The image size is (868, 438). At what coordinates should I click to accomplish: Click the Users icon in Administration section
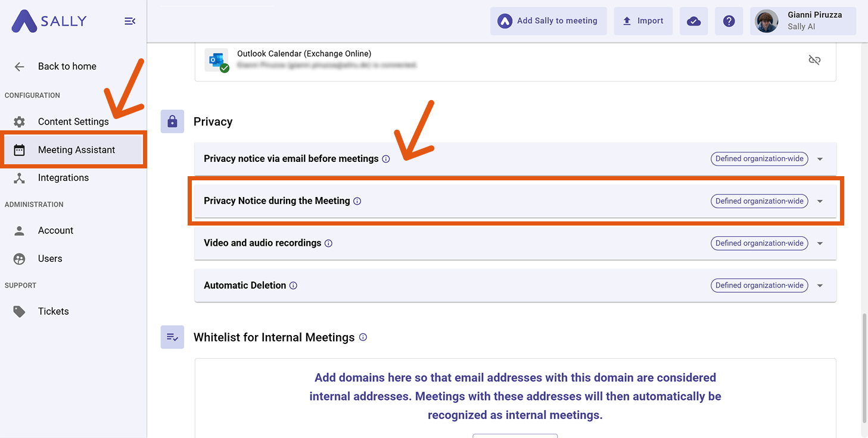click(x=18, y=258)
